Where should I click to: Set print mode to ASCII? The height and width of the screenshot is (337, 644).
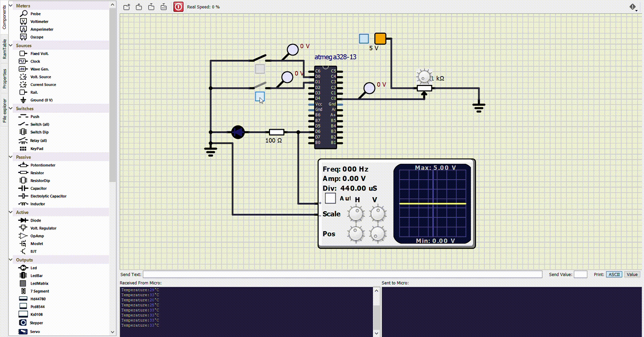coord(614,274)
